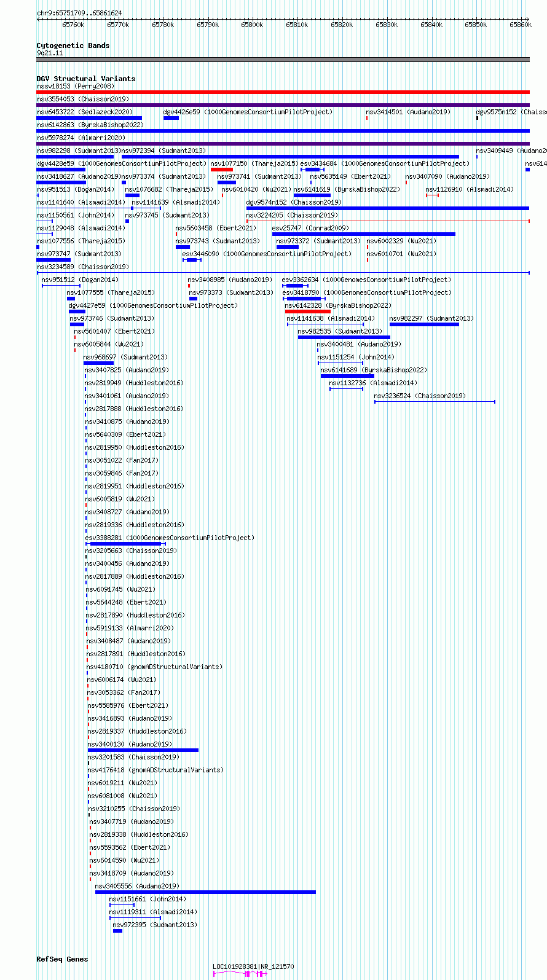This screenshot has height=980, width=547.
Task: Click esv3388281 variant label
Action: [170, 538]
